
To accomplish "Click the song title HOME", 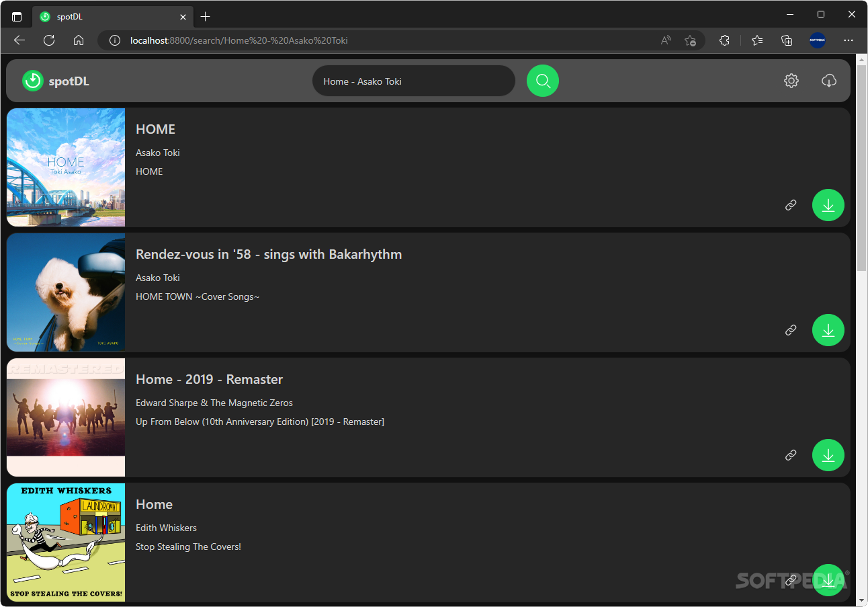I will 155,129.
